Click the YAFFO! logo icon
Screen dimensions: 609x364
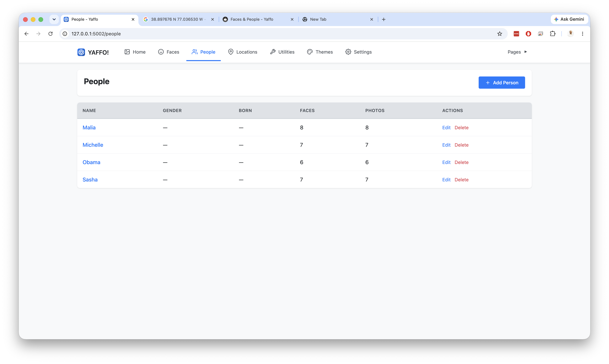(x=81, y=52)
